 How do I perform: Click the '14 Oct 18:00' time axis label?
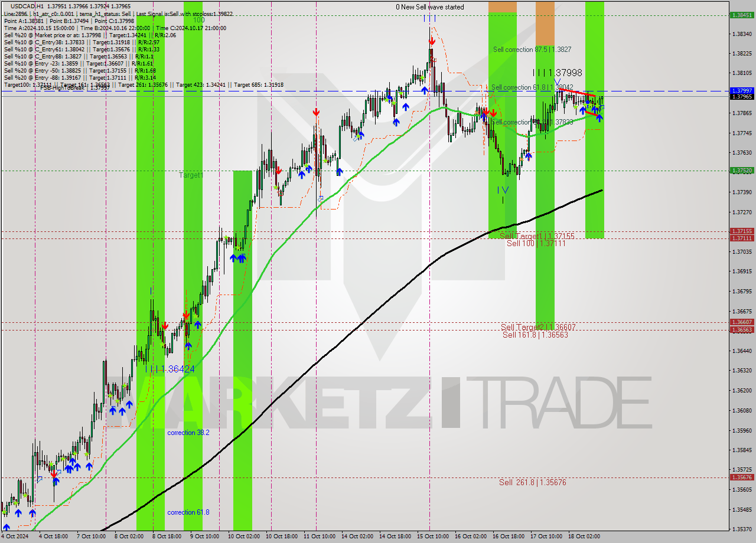click(x=395, y=537)
